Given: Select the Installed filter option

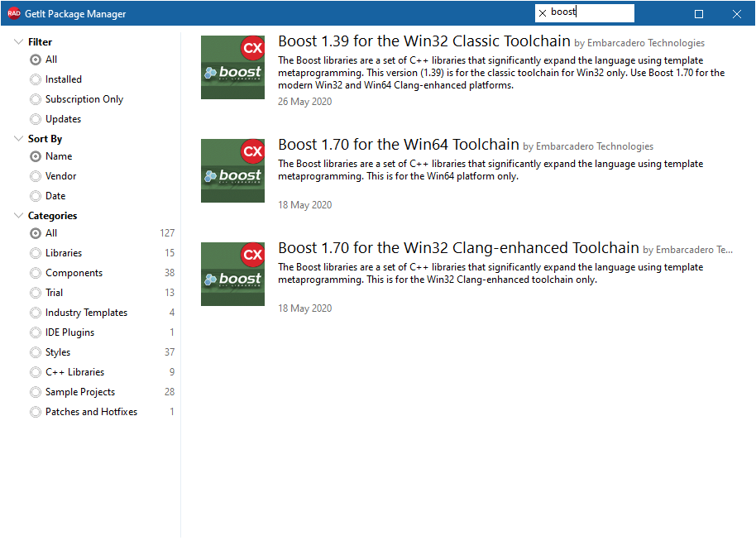Looking at the screenshot, I should (x=56, y=79).
